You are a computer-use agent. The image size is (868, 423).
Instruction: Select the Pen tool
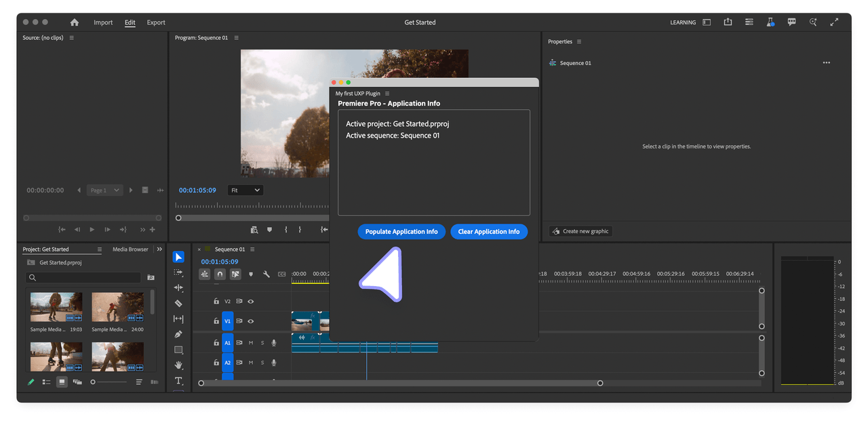pos(179,334)
